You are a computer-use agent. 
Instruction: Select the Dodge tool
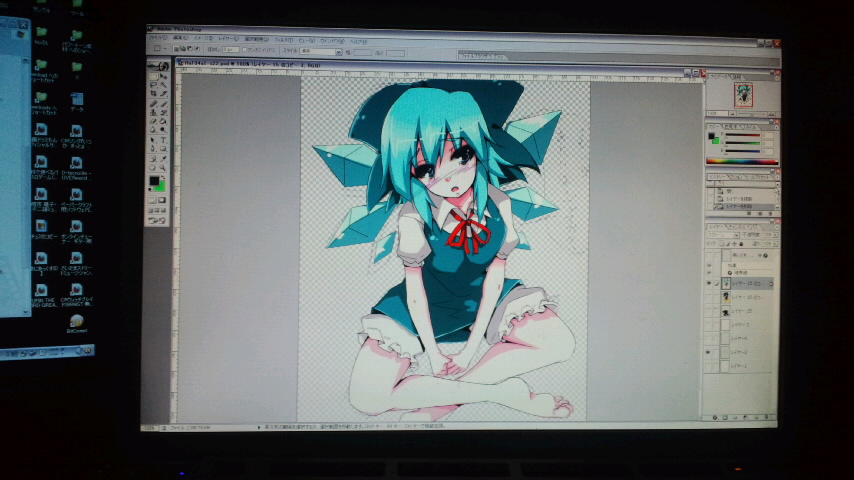(x=164, y=129)
